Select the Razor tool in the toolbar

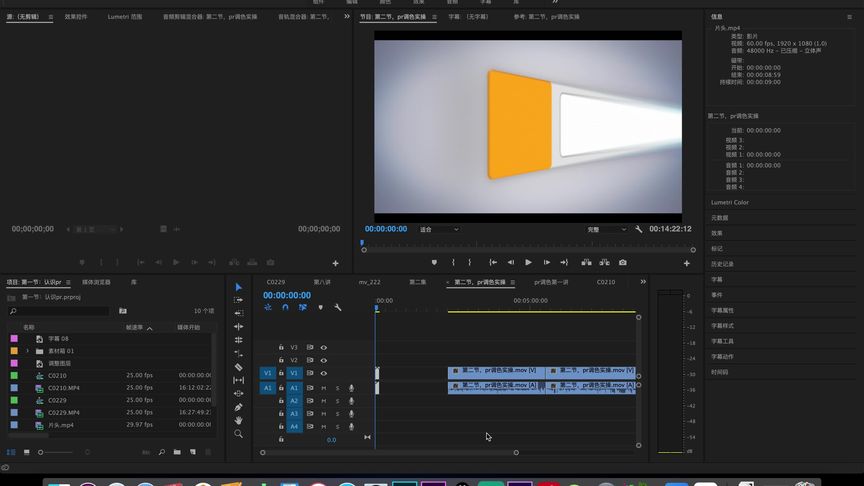coord(238,367)
